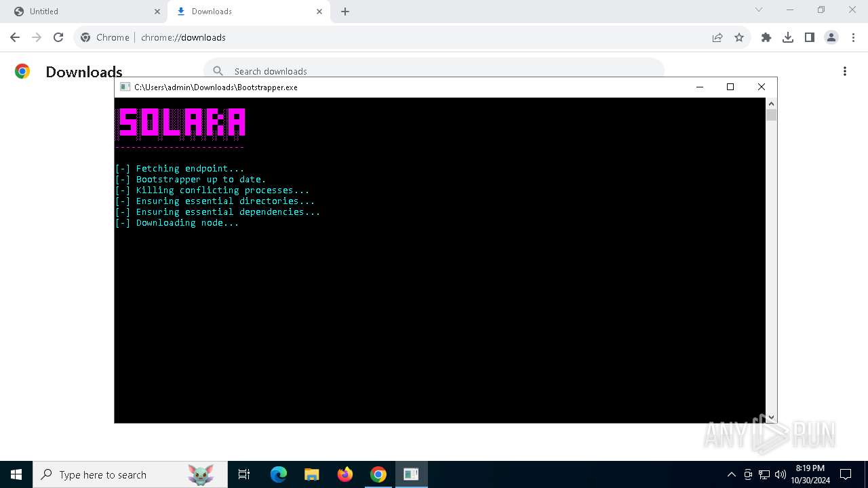Viewport: 868px width, 488px height.
Task: Click the Search downloads field
Action: click(434, 70)
